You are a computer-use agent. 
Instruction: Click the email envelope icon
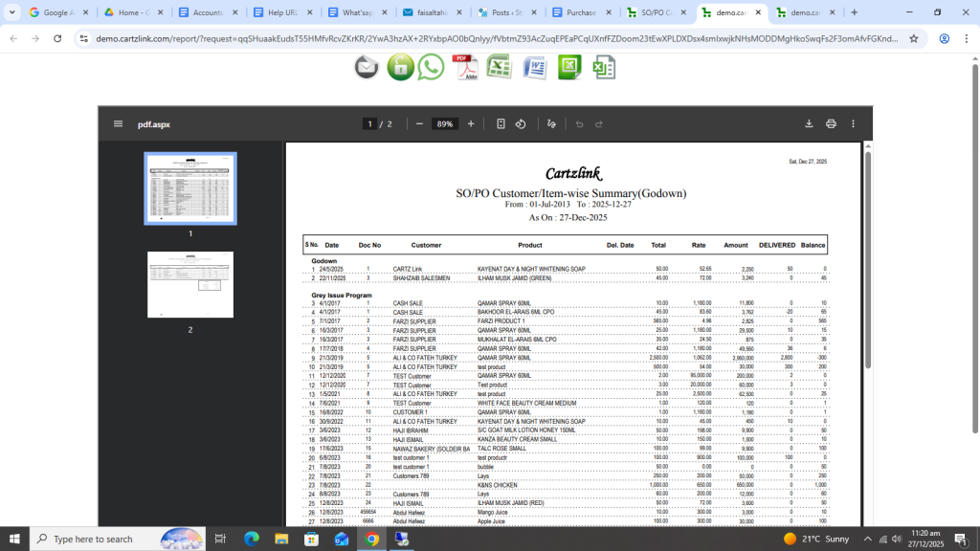[x=367, y=67]
